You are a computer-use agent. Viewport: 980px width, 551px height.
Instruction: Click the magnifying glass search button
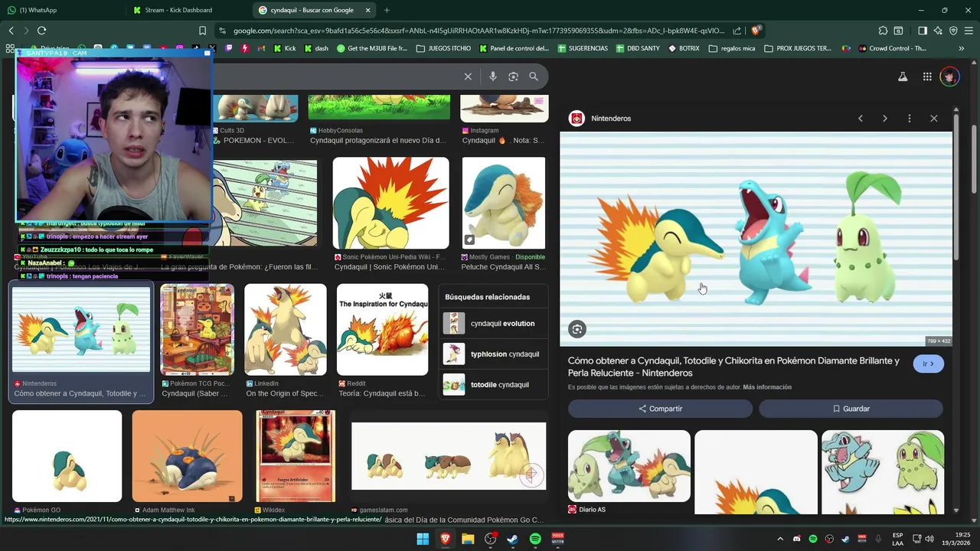point(534,77)
